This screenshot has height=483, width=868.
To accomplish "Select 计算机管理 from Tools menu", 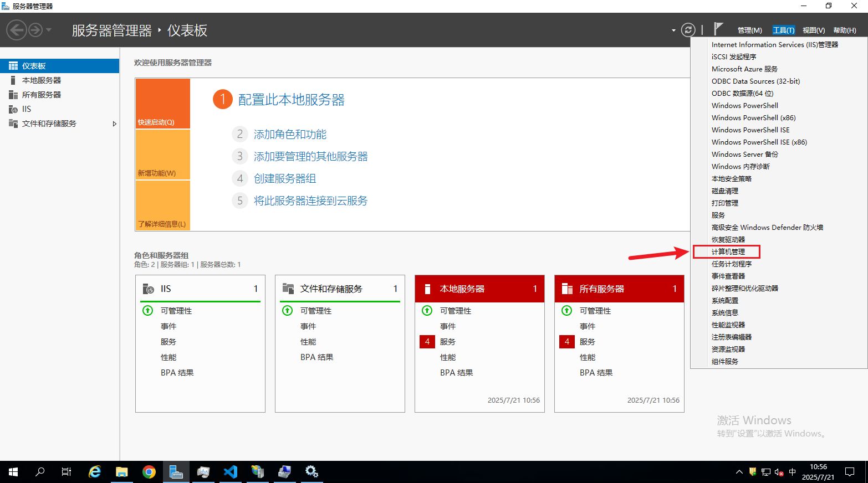I will [728, 252].
